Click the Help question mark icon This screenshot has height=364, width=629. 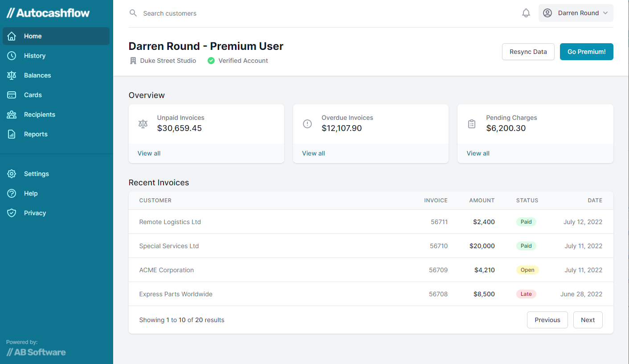[12, 193]
